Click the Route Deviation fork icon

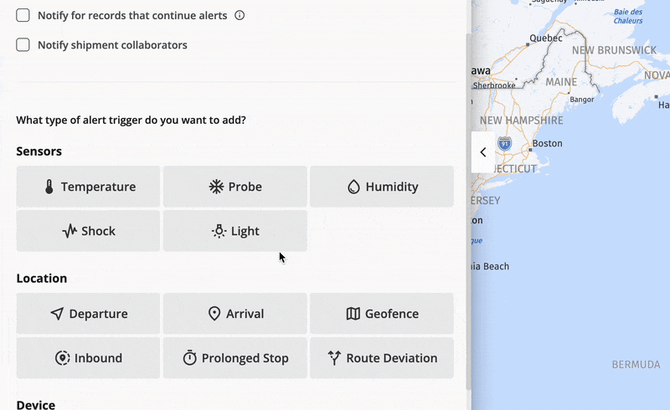point(334,358)
